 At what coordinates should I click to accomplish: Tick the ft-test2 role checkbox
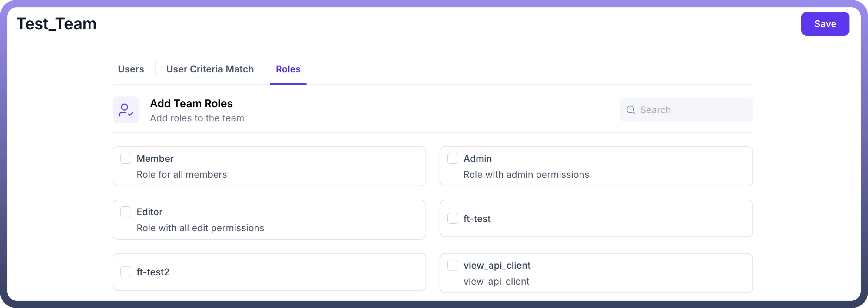[126, 272]
